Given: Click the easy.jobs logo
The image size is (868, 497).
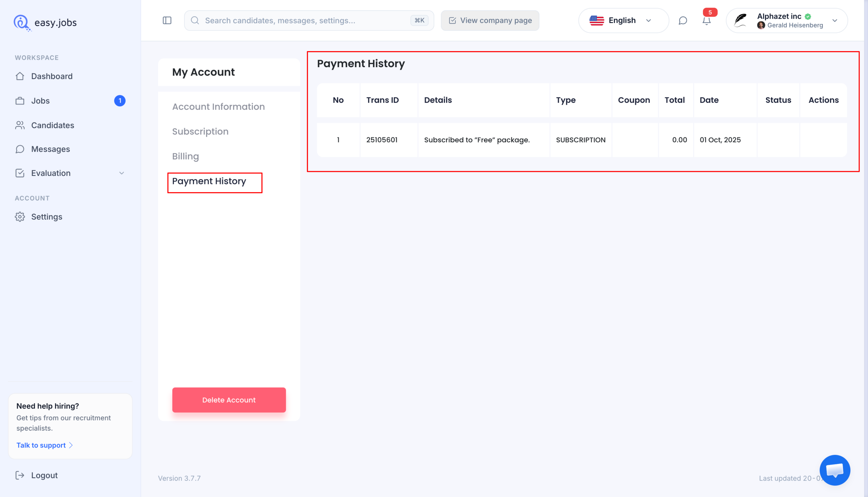Looking at the screenshot, I should (x=45, y=22).
